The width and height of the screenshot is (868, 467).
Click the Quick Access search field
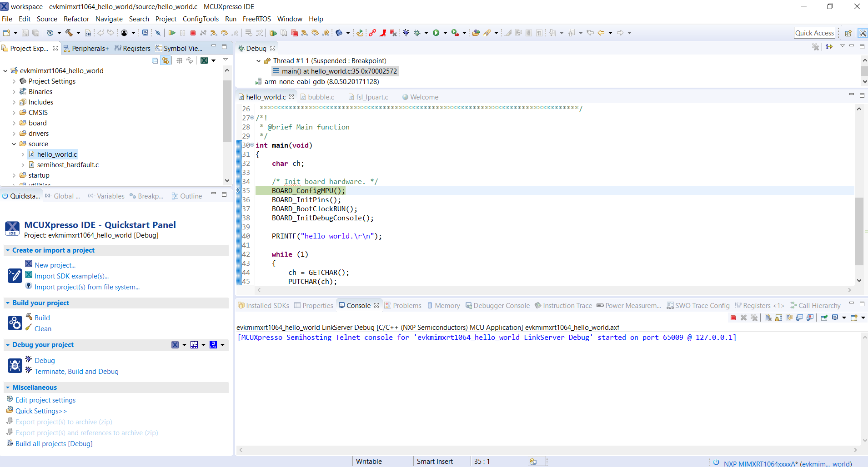tap(814, 33)
